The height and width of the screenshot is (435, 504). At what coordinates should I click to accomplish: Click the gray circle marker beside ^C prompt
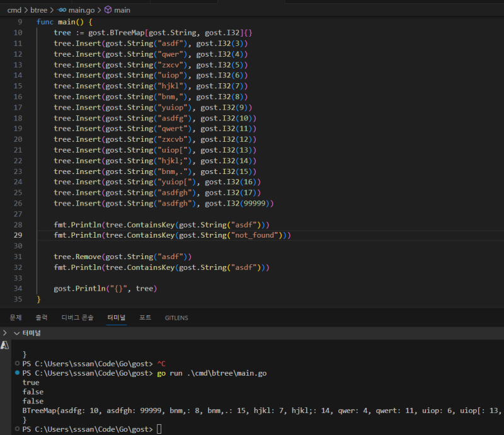tap(16, 364)
